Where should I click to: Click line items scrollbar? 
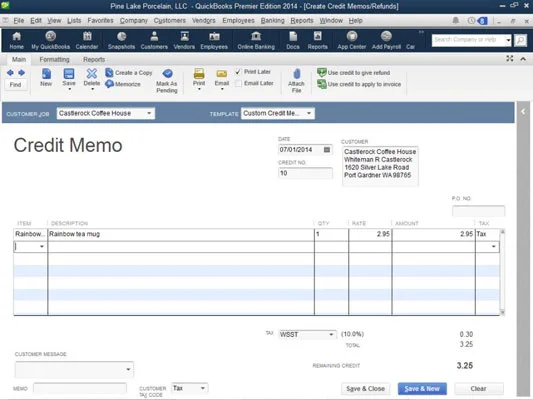tap(502, 272)
